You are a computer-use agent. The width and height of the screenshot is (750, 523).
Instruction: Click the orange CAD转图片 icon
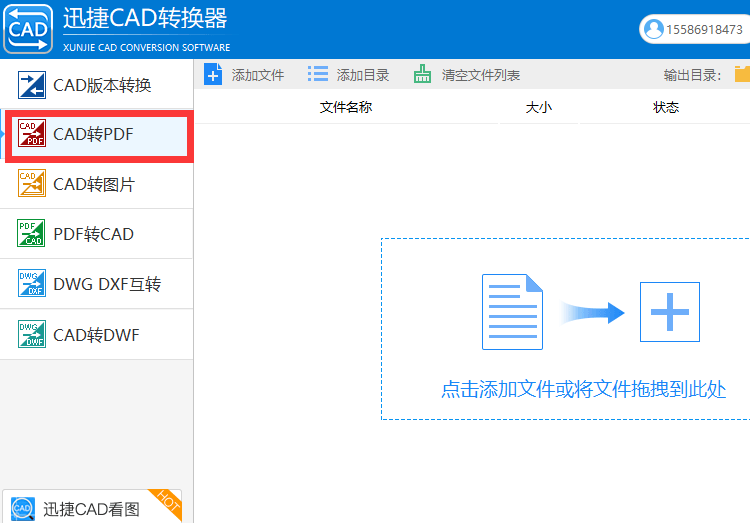[x=32, y=183]
